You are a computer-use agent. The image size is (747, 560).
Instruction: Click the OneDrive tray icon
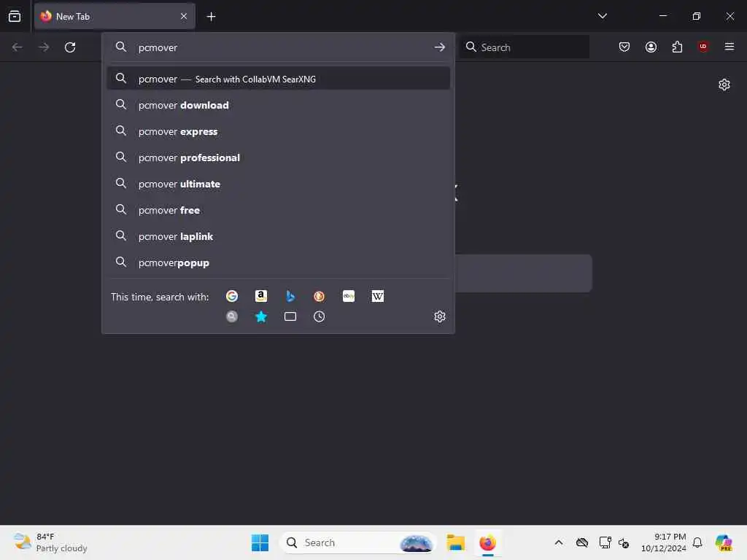pyautogui.click(x=581, y=542)
